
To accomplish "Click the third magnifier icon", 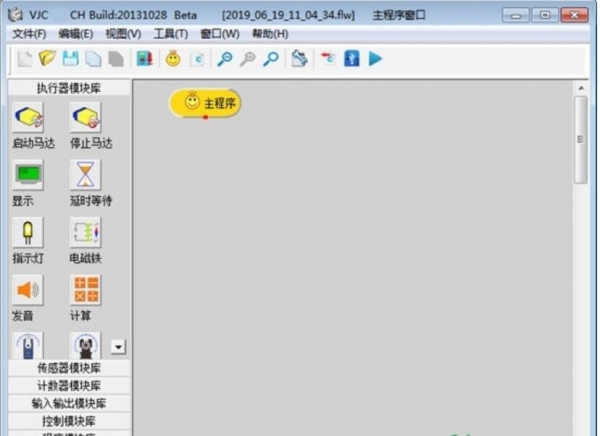I will pos(271,59).
